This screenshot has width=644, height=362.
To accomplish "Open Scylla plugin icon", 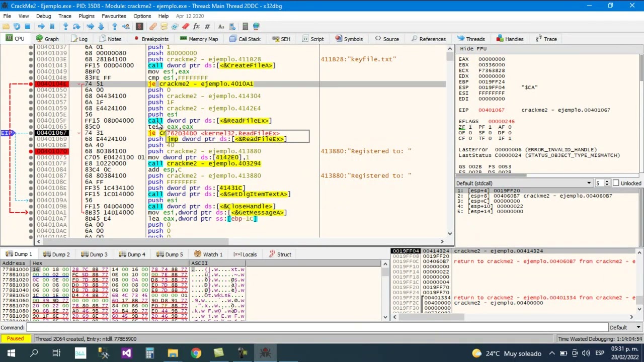I will click(139, 26).
